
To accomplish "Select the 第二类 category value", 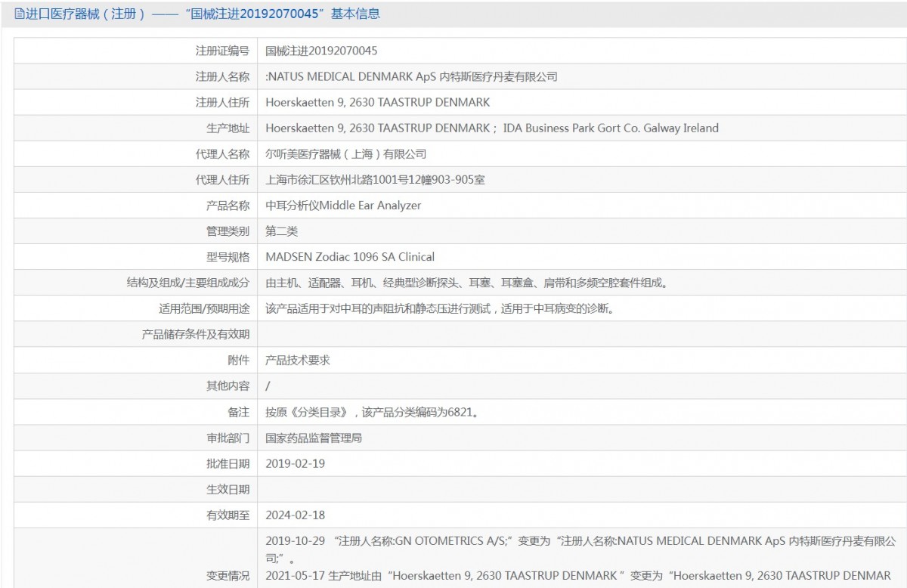I will (282, 231).
